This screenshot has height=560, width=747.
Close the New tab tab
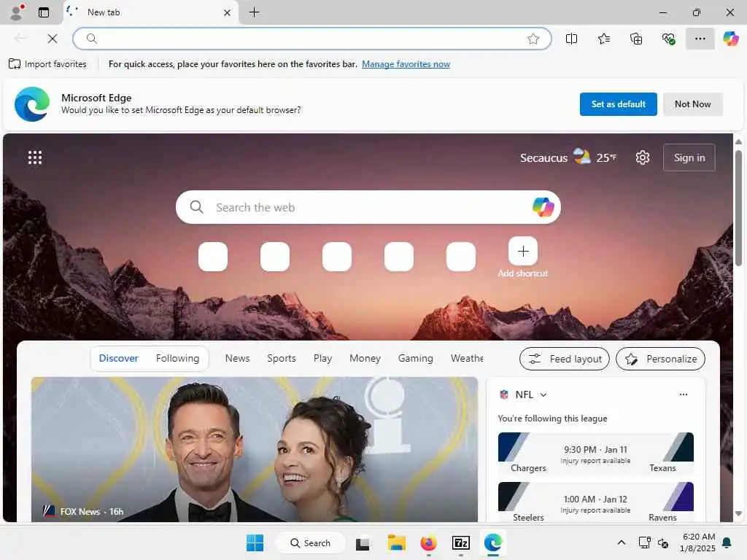click(x=228, y=12)
